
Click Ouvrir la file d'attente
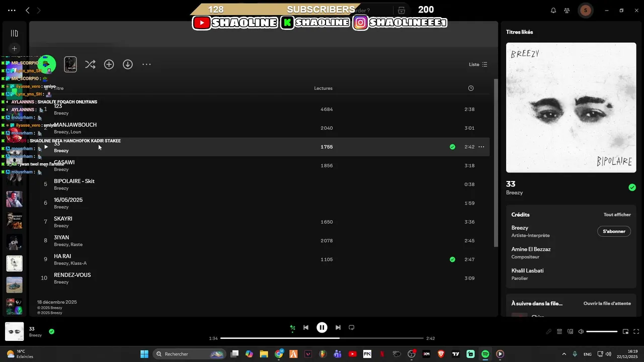tap(607, 304)
